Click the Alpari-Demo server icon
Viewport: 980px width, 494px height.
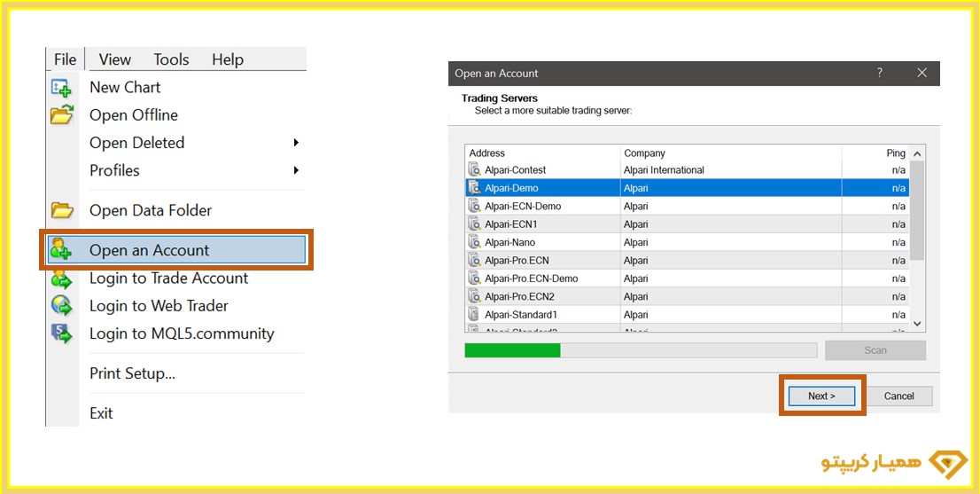474,188
